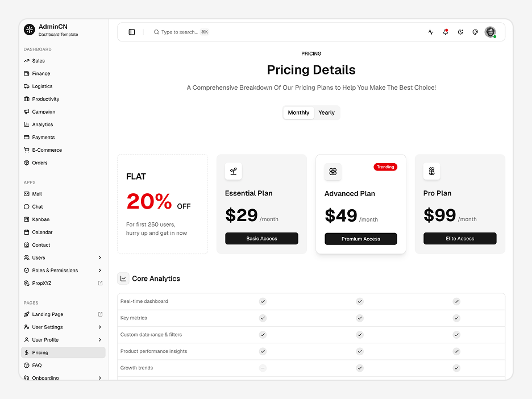Switch to Yearly billing tab
The width and height of the screenshot is (532, 399).
326,113
